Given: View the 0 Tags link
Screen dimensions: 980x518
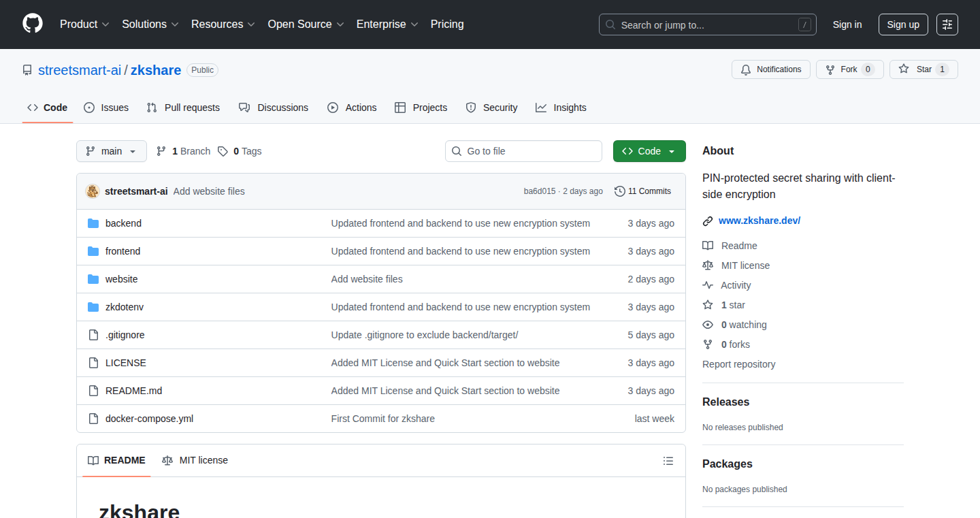Looking at the screenshot, I should [240, 151].
